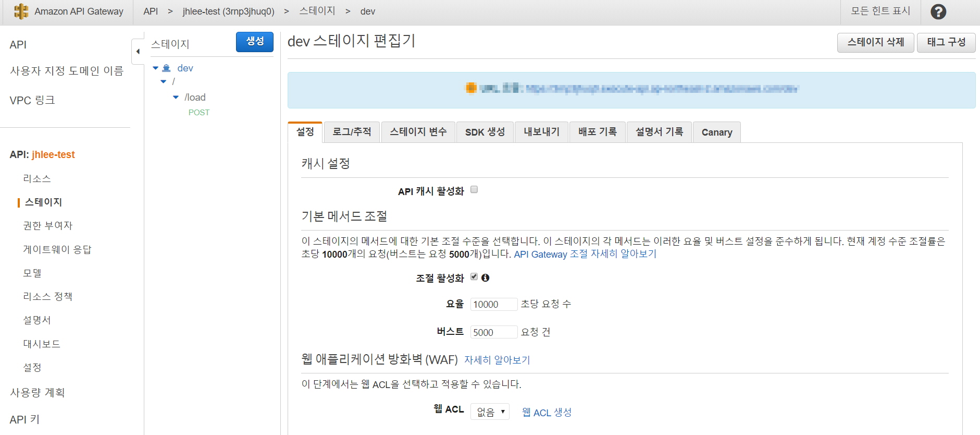Click the 버스트 input field
The width and height of the screenshot is (980, 435).
click(494, 332)
